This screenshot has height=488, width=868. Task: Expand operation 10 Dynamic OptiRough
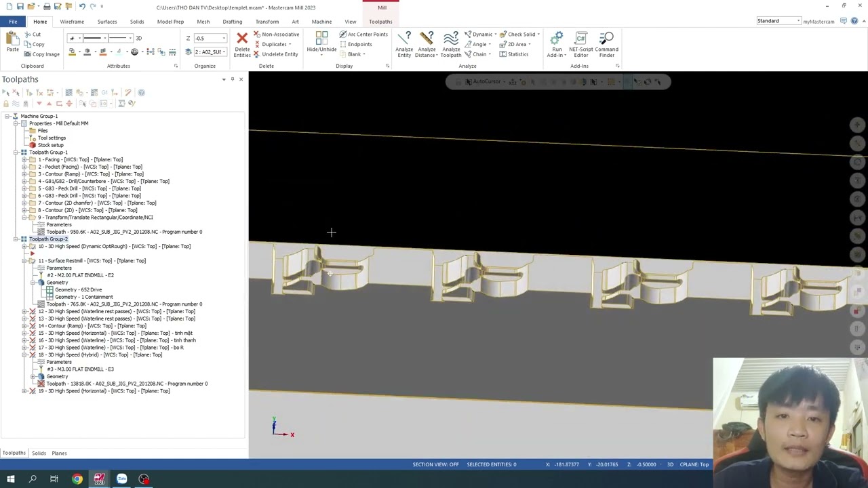[24, 246]
